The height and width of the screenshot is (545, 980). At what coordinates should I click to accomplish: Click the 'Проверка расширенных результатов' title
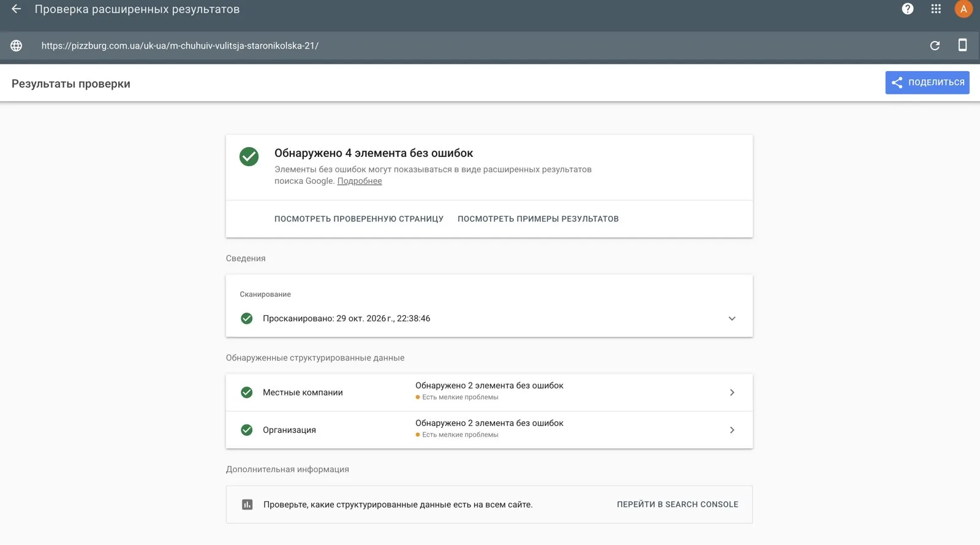coord(137,9)
